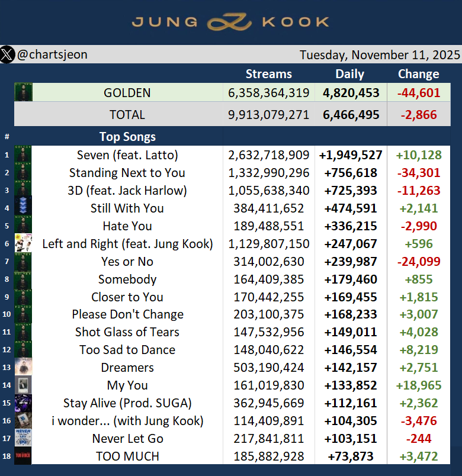The image size is (462, 476).
Task: Click the date Tuesday, November 11, 2025
Action: [x=380, y=55]
